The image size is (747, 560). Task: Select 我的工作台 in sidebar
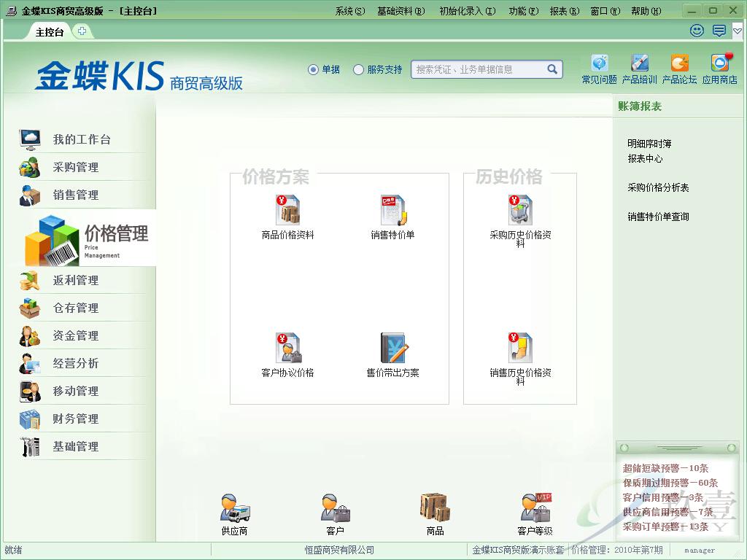(x=82, y=139)
